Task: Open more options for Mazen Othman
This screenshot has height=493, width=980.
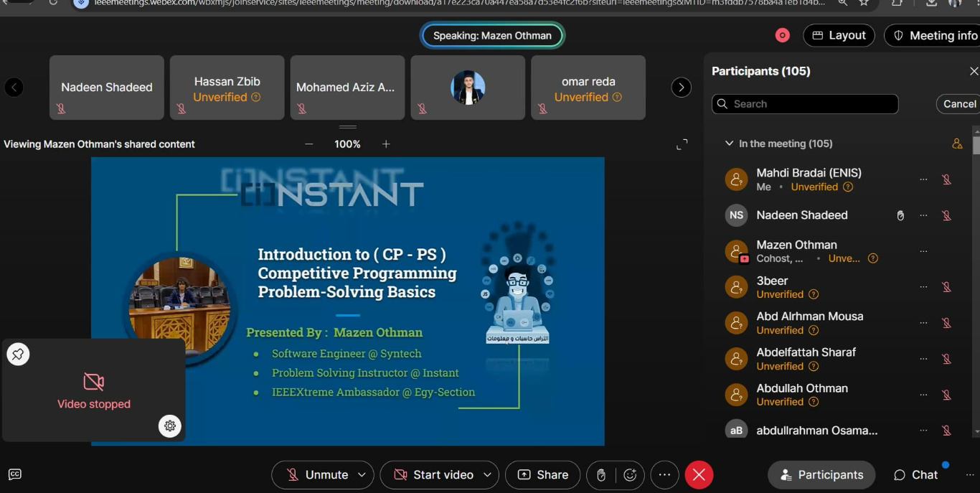Action: coord(923,251)
